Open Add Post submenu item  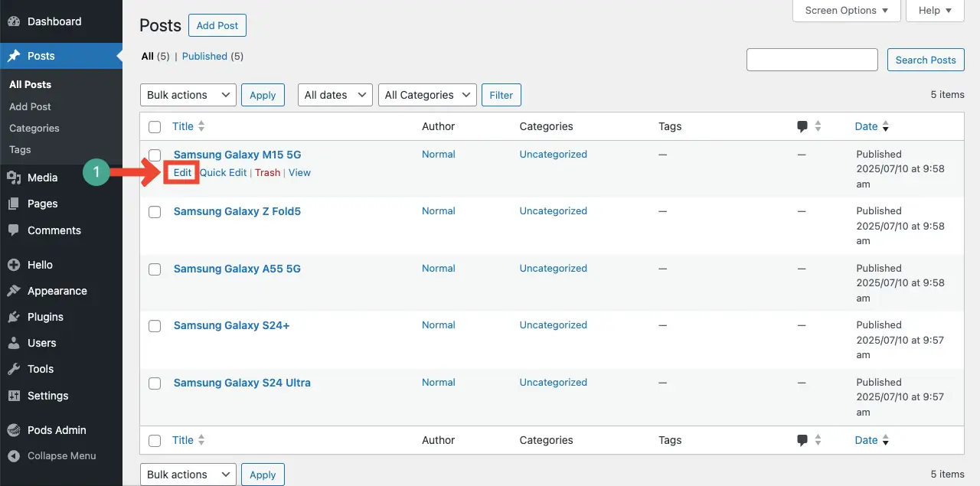click(31, 106)
